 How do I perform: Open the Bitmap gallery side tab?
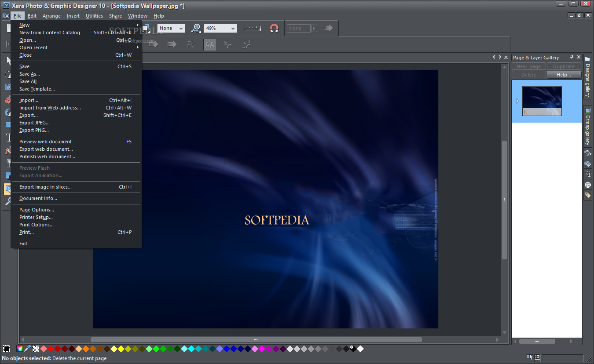pyautogui.click(x=587, y=127)
